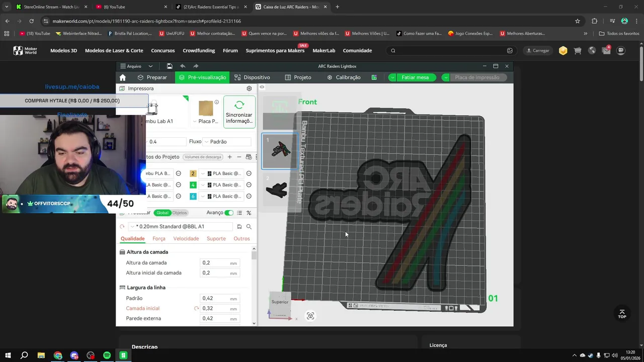Image resolution: width=644 pixels, height=362 pixels.
Task: Select plate 1 thumbnail
Action: [x=280, y=151]
